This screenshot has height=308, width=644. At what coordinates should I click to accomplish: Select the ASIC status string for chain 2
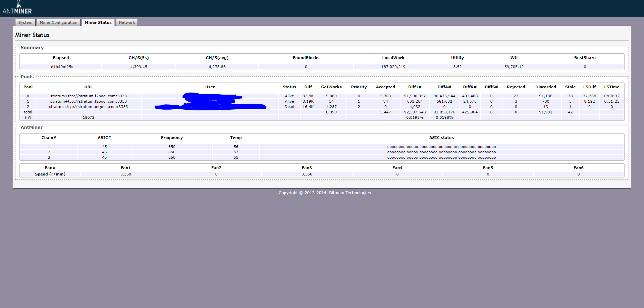[x=441, y=152]
